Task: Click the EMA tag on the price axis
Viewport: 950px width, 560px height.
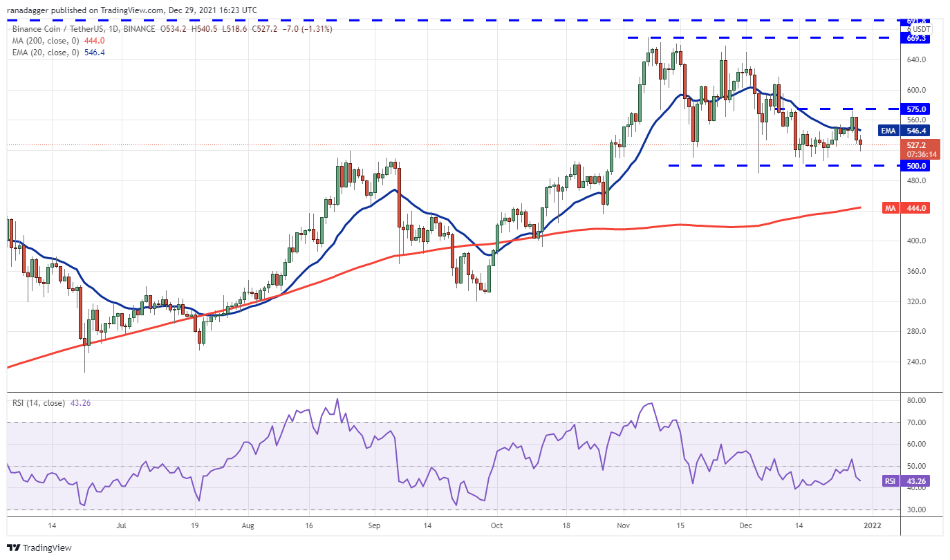Action: point(889,130)
